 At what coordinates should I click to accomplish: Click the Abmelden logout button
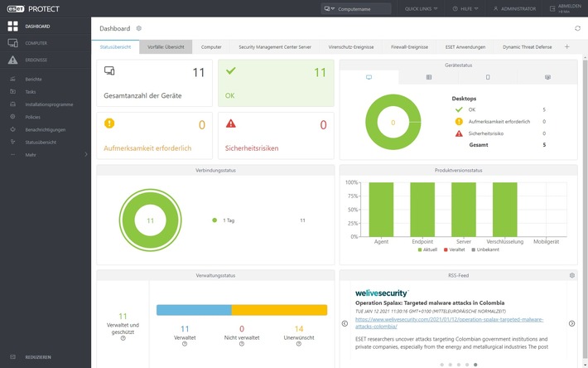[566, 8]
